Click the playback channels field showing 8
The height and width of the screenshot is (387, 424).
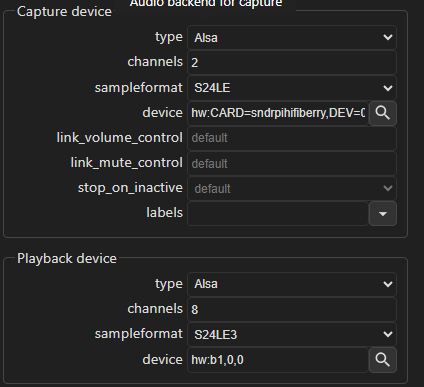(292, 309)
